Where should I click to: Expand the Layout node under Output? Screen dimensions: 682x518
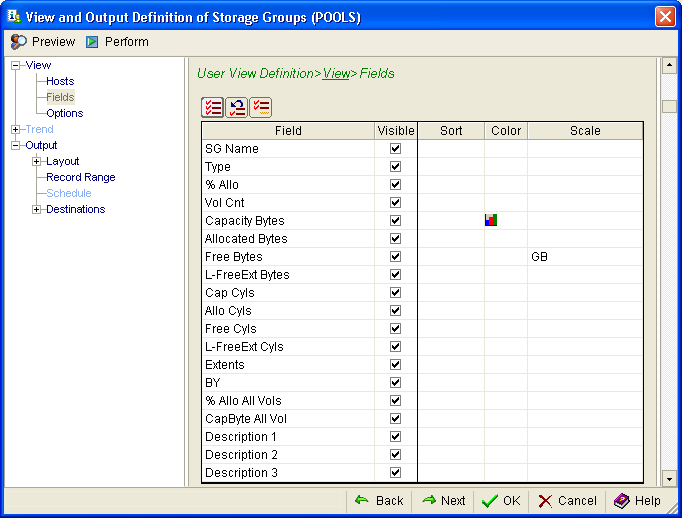[x=36, y=161]
